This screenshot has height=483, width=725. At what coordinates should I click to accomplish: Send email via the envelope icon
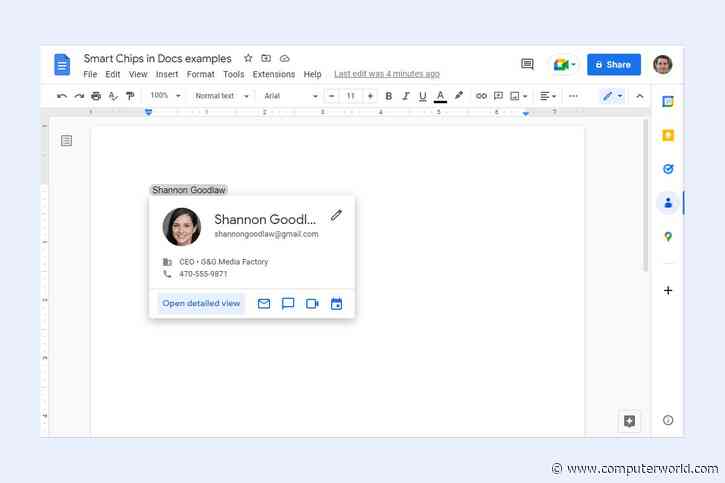[264, 304]
